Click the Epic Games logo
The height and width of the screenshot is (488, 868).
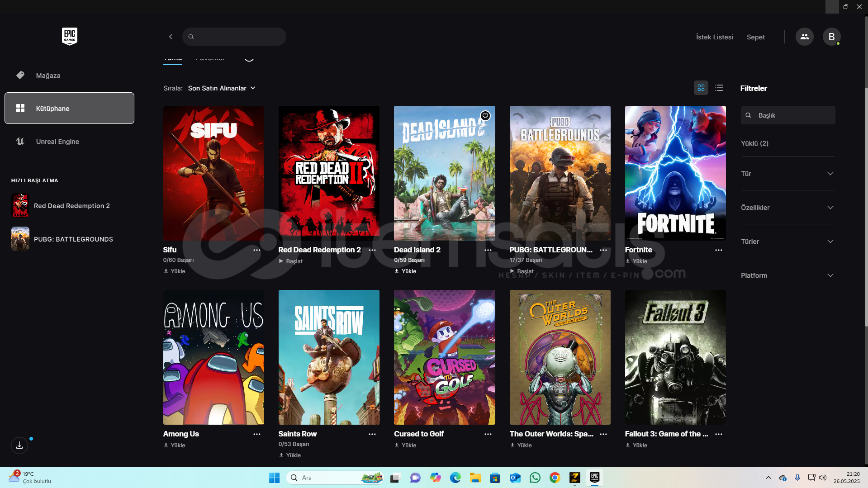coord(69,36)
